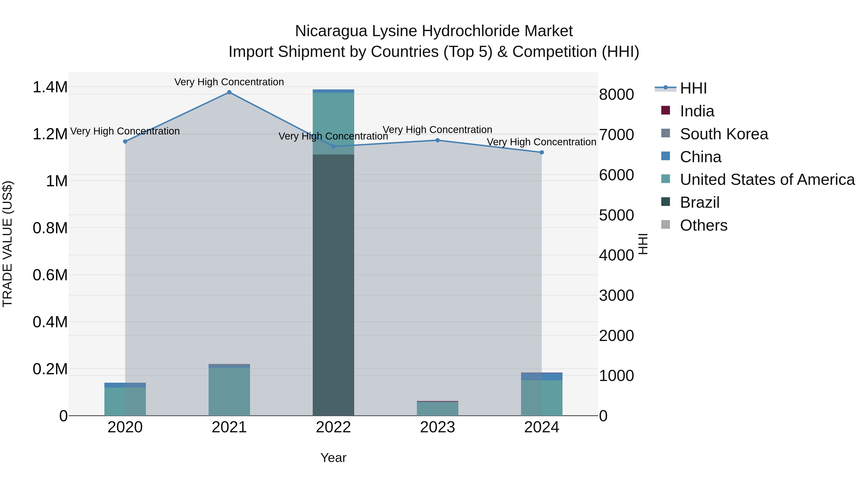Click the vertical HHI right axis title
The height and width of the screenshot is (488, 868).
tap(643, 244)
